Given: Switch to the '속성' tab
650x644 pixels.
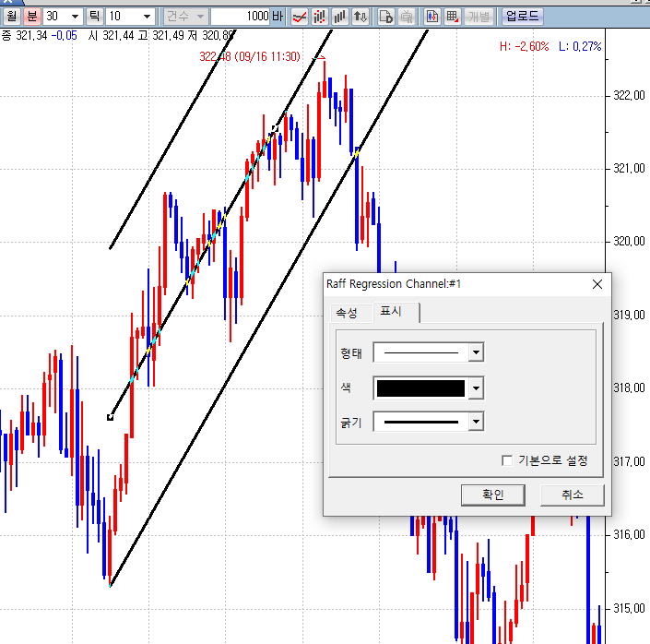Looking at the screenshot, I should (x=347, y=313).
